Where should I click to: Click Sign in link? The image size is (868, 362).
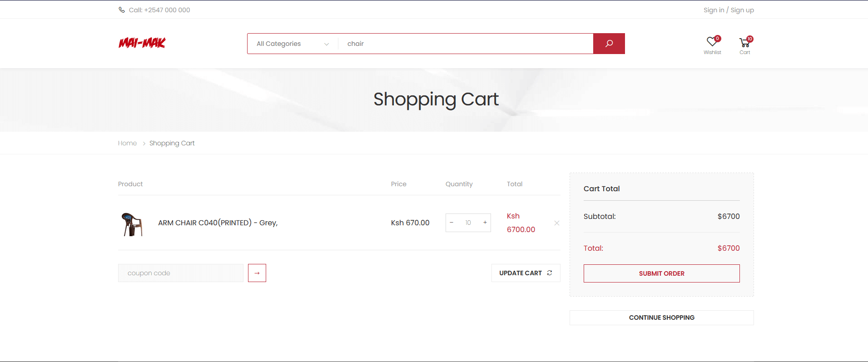click(x=714, y=10)
